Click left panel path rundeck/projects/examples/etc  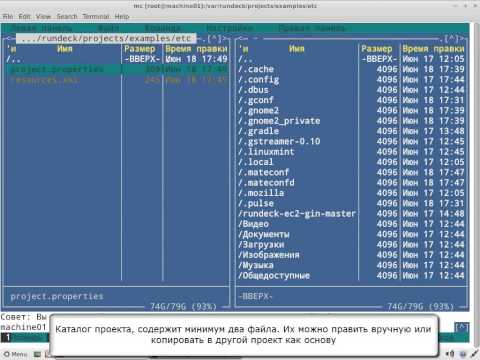point(106,39)
